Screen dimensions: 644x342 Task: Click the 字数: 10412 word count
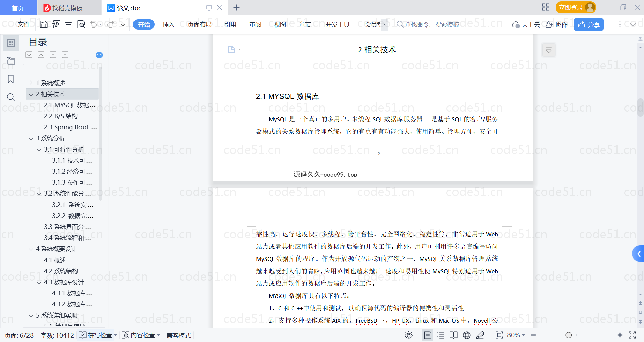[57, 335]
